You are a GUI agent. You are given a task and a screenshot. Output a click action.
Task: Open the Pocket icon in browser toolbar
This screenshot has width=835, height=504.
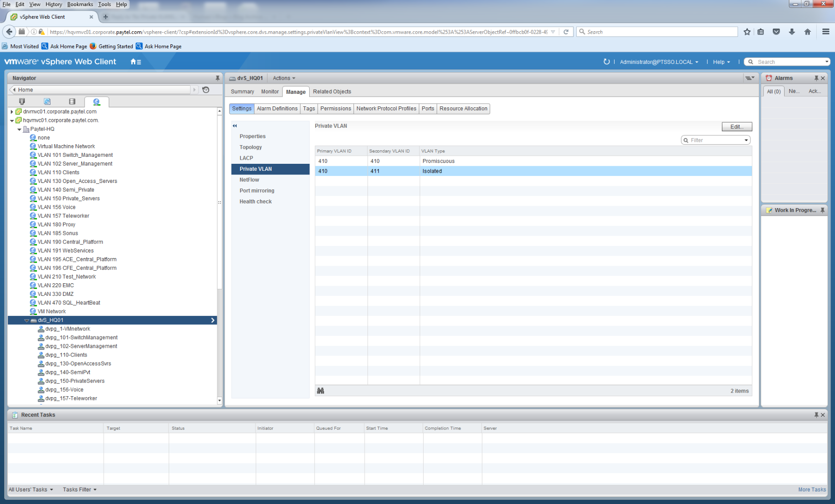coord(776,32)
